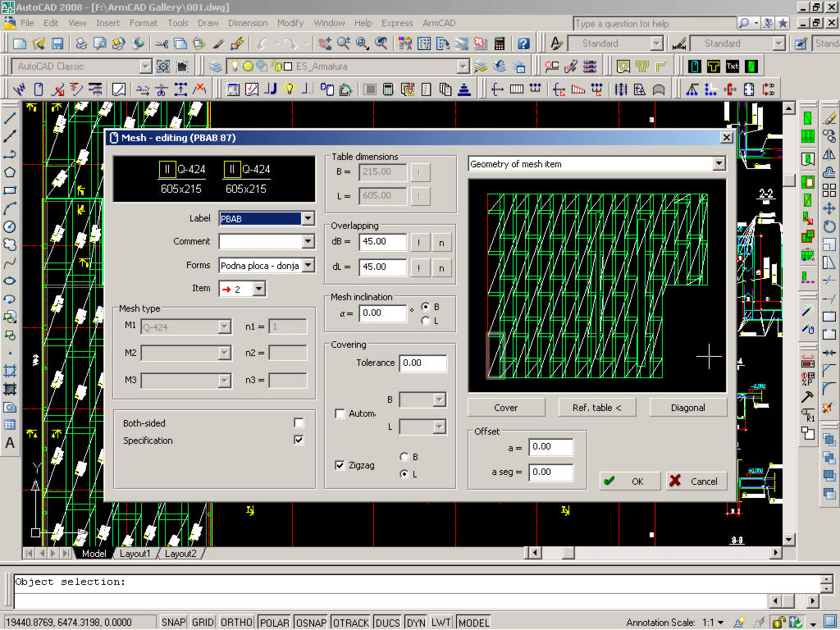The width and height of the screenshot is (840, 630).
Task: Open the Layer Properties Manager icon
Action: (216, 66)
